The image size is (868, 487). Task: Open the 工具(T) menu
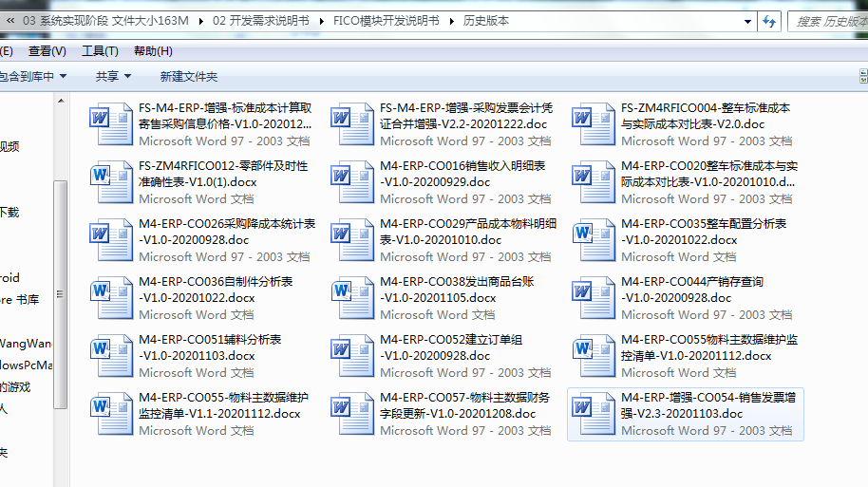pos(100,51)
